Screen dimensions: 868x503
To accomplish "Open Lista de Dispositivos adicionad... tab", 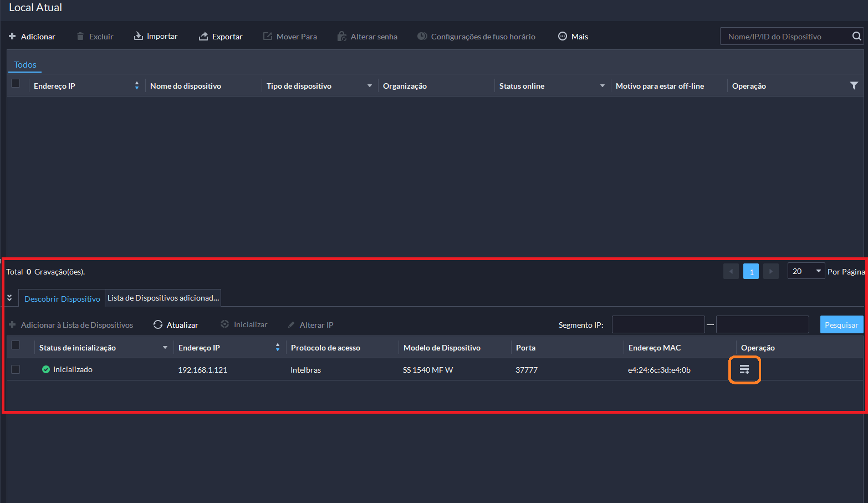I will click(x=163, y=298).
